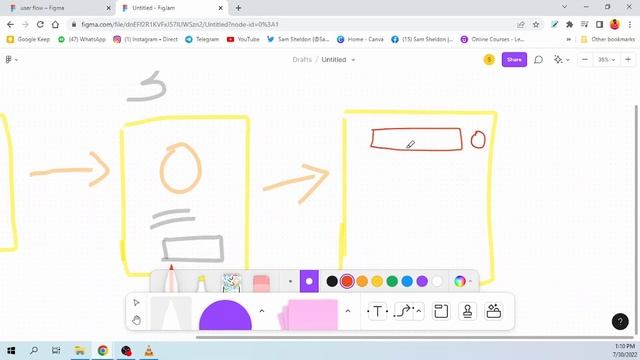The height and width of the screenshot is (360, 640).
Task: Open the comments tool
Action: coord(538,60)
